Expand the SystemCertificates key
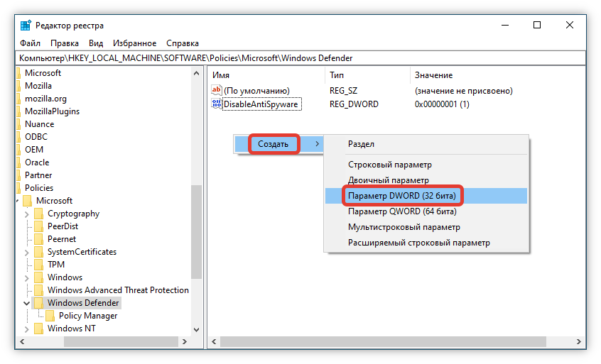The width and height of the screenshot is (601, 364). pyautogui.click(x=26, y=252)
